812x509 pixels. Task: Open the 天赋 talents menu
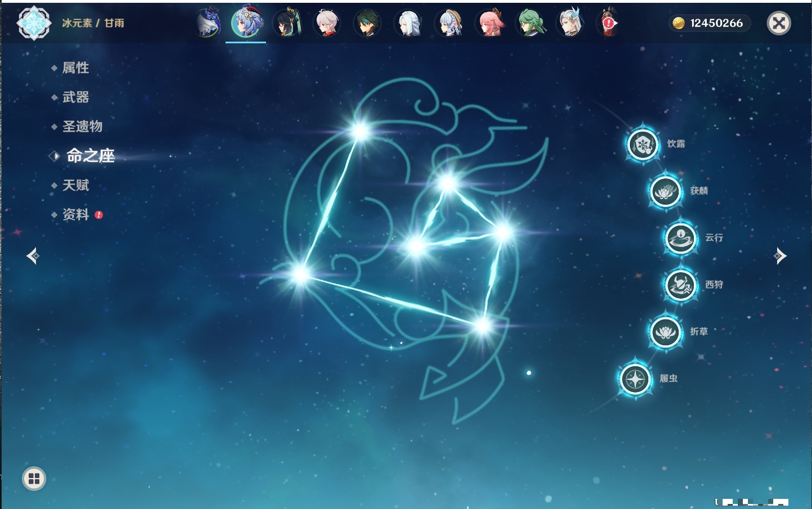pos(75,185)
